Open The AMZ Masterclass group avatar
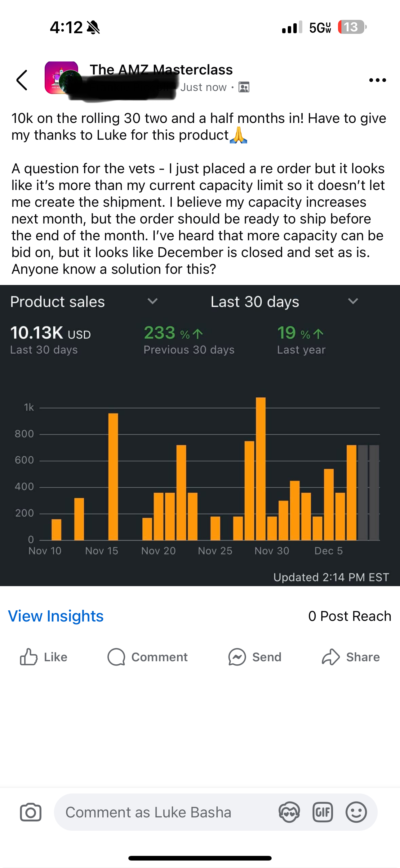Viewport: 400px width, 868px height. pos(62,78)
